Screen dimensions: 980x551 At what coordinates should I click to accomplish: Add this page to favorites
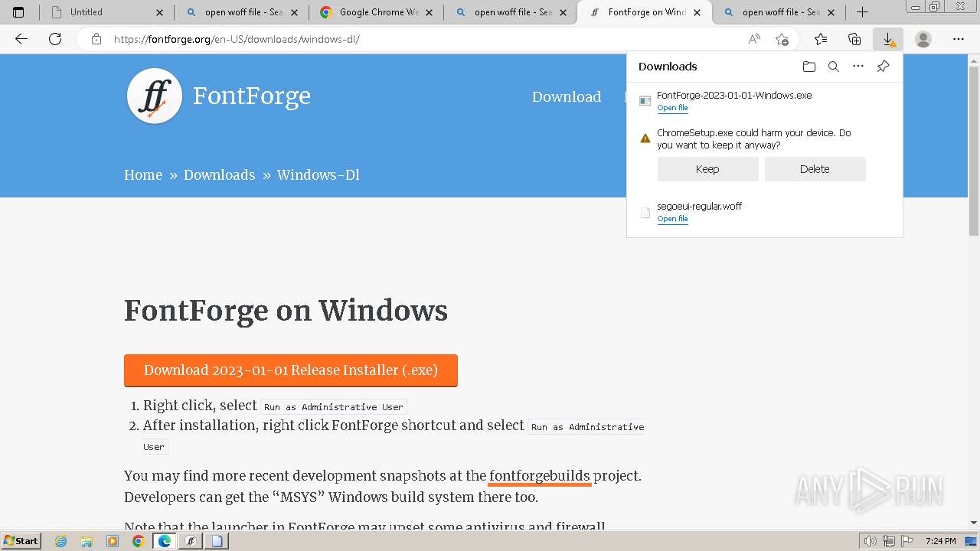(782, 39)
